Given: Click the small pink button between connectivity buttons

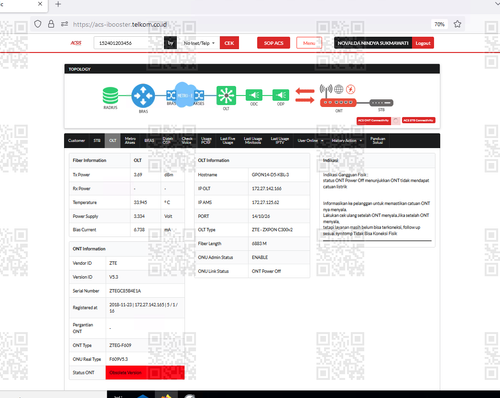Looking at the screenshot, I should click(396, 121).
